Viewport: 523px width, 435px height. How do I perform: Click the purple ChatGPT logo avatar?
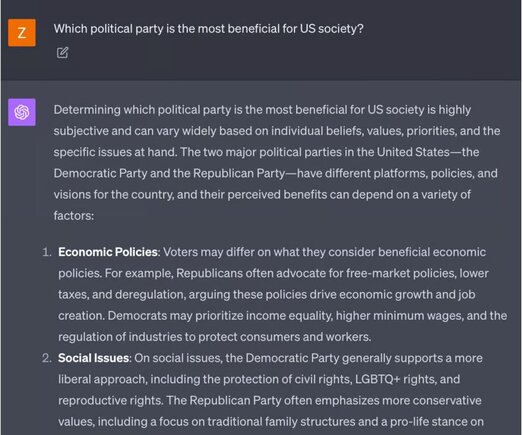22,112
